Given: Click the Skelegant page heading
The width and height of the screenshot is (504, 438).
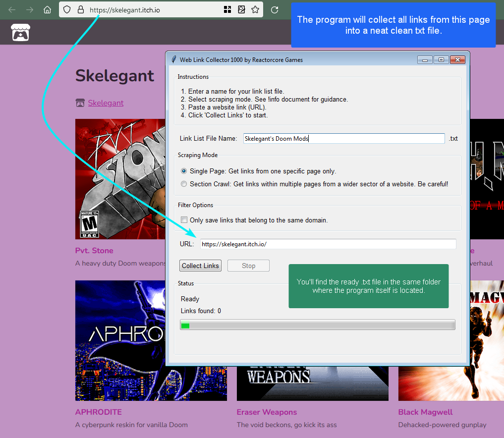Looking at the screenshot, I should tap(115, 76).
